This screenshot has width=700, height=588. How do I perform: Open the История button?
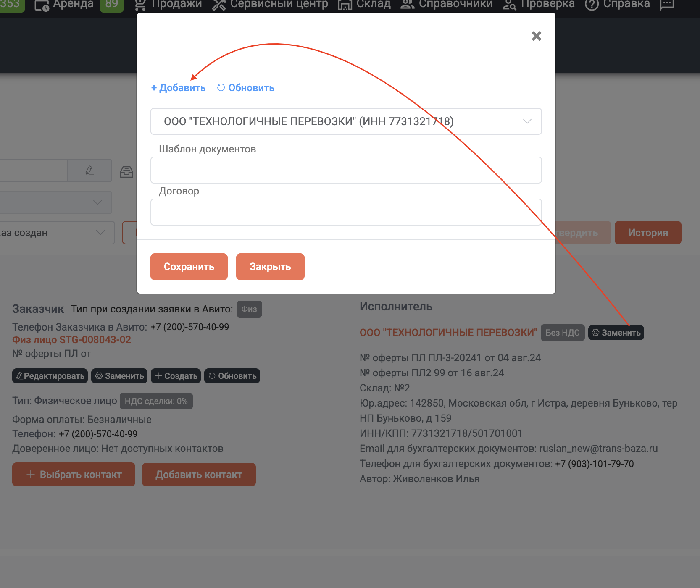click(648, 233)
